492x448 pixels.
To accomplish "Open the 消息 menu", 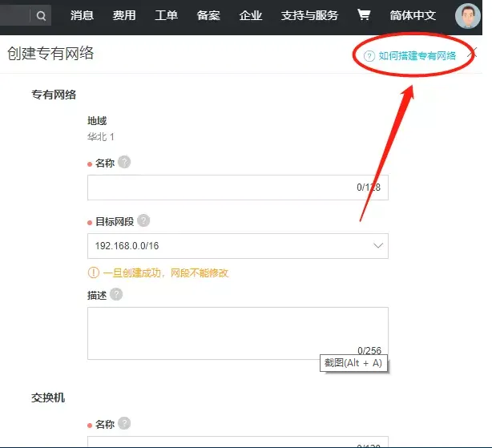I will click(x=82, y=15).
